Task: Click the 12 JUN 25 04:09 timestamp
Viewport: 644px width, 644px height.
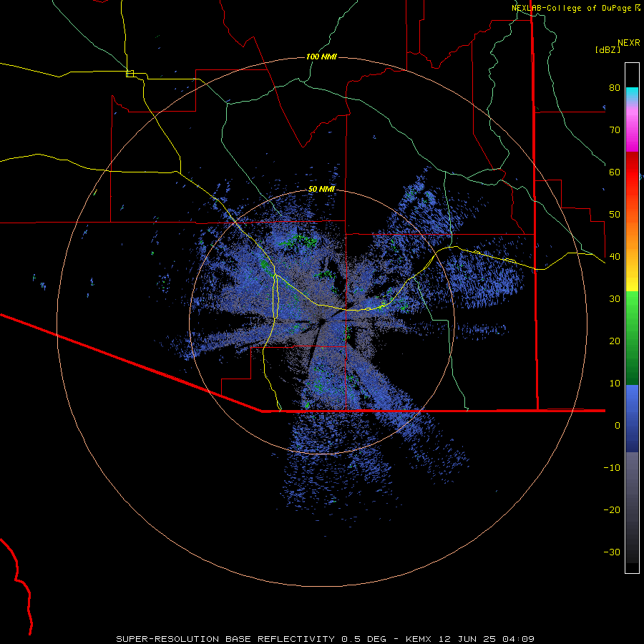Action: click(x=487, y=639)
